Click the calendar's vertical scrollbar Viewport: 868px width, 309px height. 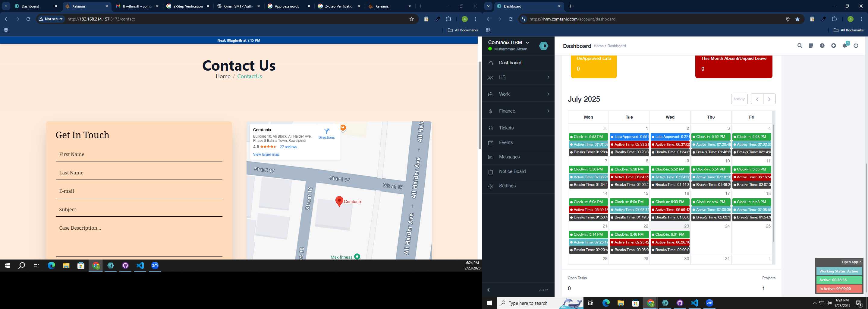[773, 183]
